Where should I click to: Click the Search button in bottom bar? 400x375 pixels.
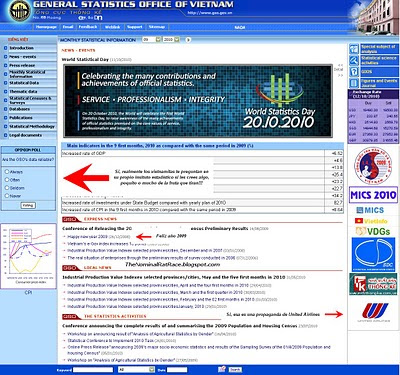pyautogui.click(x=235, y=369)
